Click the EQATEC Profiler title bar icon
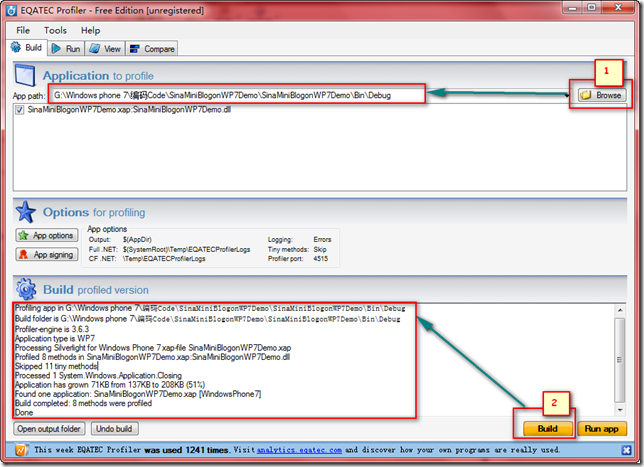Viewport: 644px width, 467px height. (11, 10)
